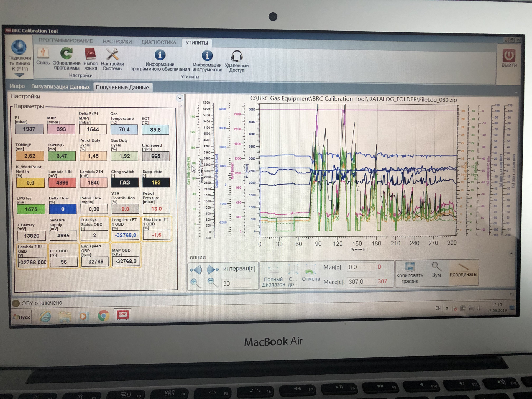Screen dimensions: 532x399
Task: Open the Визуализация Данных tab
Action: pyautogui.click(x=60, y=87)
